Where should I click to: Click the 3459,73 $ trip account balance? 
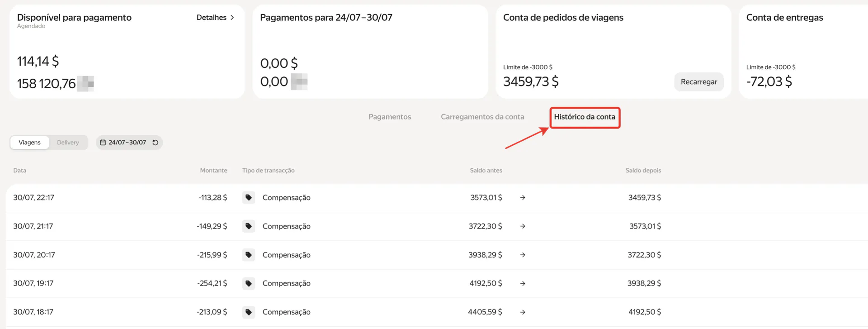(x=531, y=82)
